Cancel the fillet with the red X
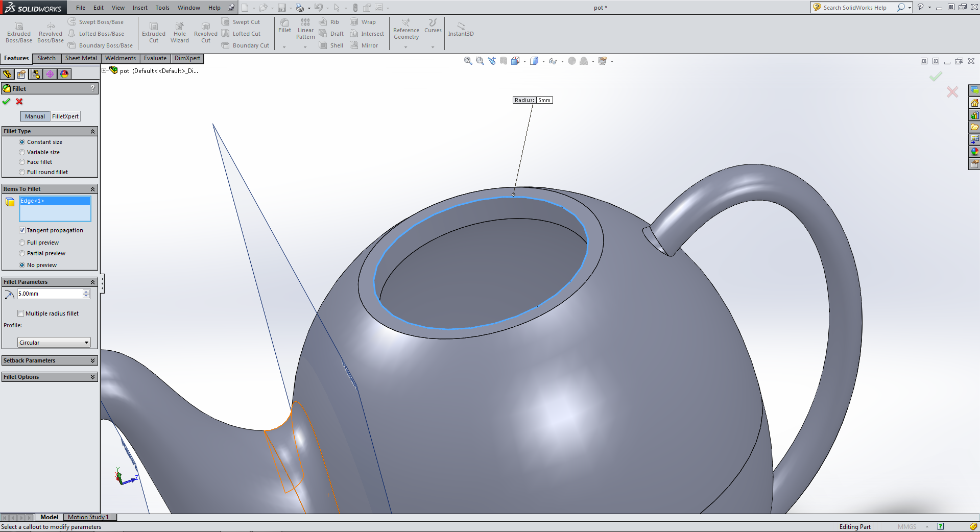This screenshot has height=532, width=980. click(x=19, y=102)
